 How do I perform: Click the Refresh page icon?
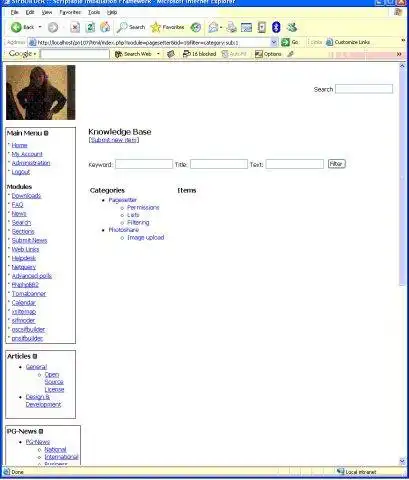point(90,27)
